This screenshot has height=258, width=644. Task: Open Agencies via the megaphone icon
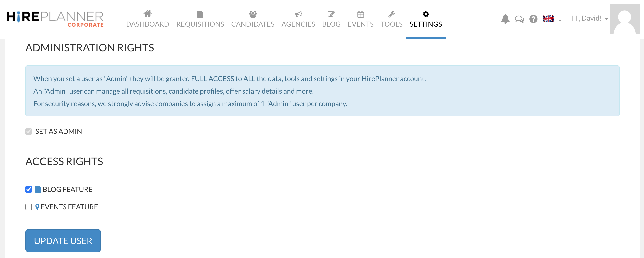[298, 14]
